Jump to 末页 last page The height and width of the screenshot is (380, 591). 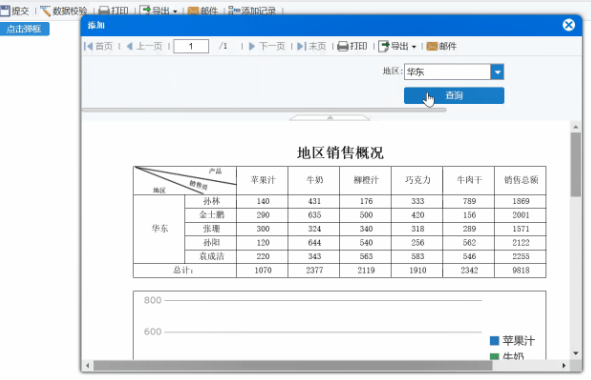coord(311,46)
